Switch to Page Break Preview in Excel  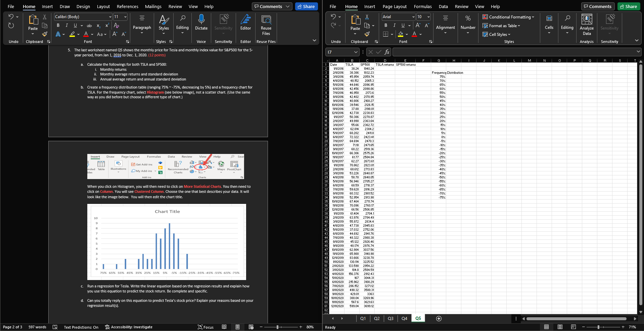tap(573, 327)
